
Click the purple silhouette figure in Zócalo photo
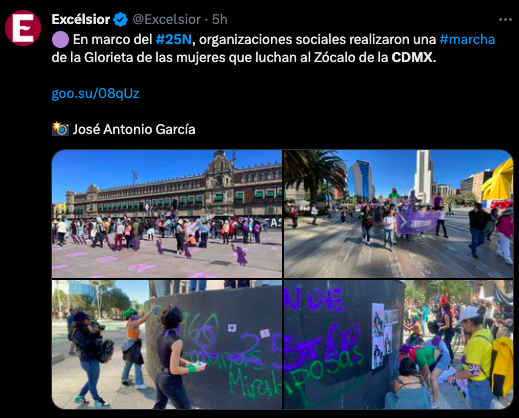240,254
